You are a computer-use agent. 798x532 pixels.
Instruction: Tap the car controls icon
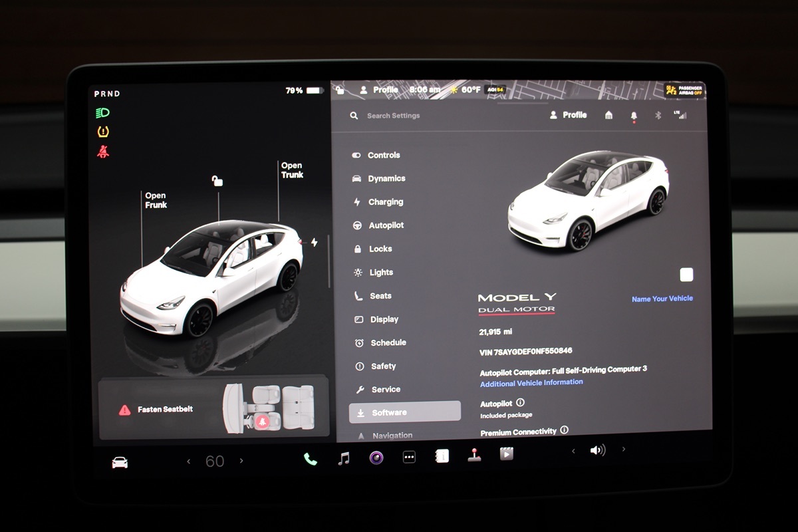(120, 462)
